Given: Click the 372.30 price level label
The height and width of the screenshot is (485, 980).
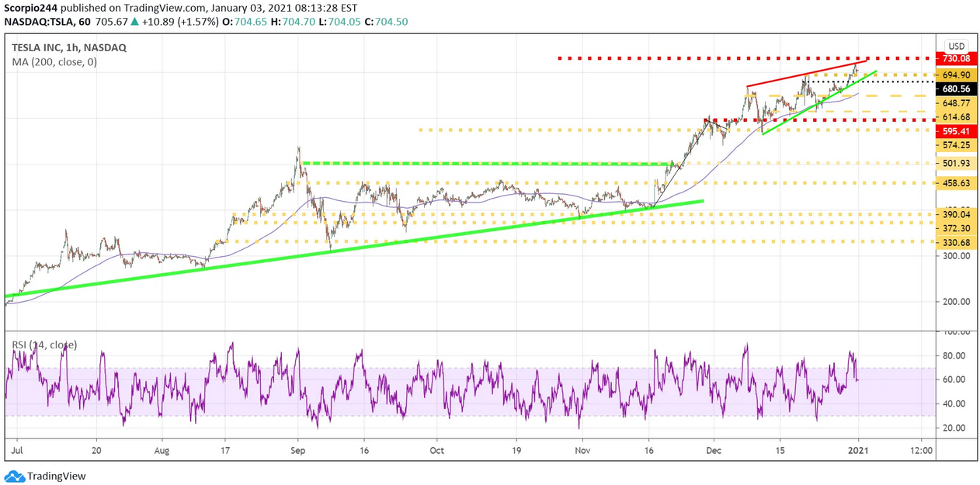Looking at the screenshot, I should click(956, 228).
